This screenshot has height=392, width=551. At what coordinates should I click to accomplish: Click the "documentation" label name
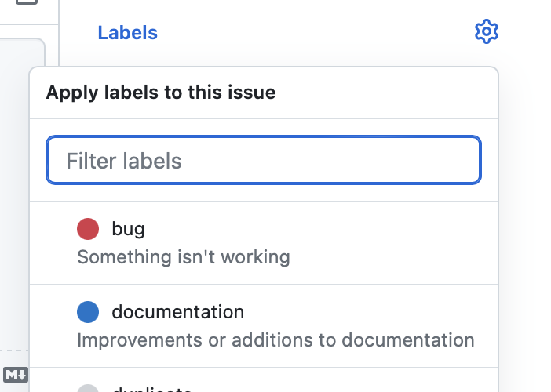pos(178,312)
